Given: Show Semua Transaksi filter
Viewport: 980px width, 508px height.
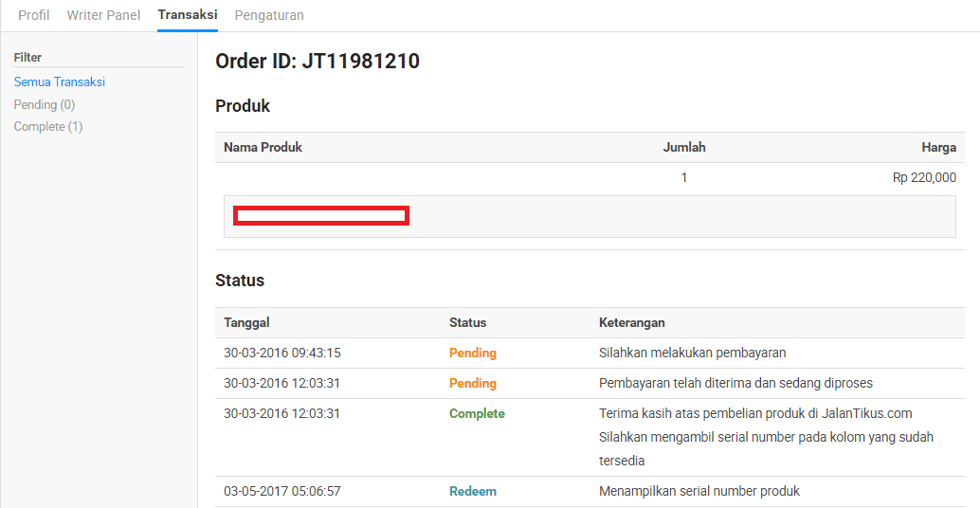Looking at the screenshot, I should click(60, 82).
